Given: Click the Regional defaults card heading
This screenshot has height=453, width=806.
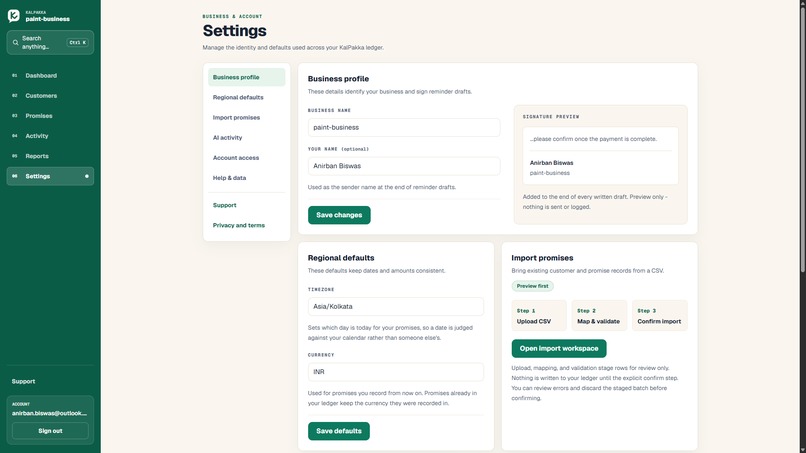Looking at the screenshot, I should [341, 258].
